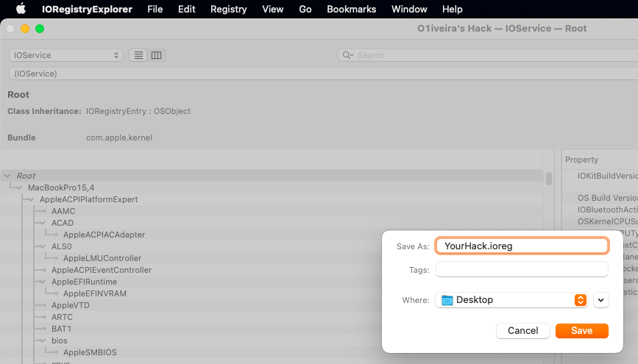Open the Window menu
Image resolution: width=638 pixels, height=364 pixels.
coord(409,9)
